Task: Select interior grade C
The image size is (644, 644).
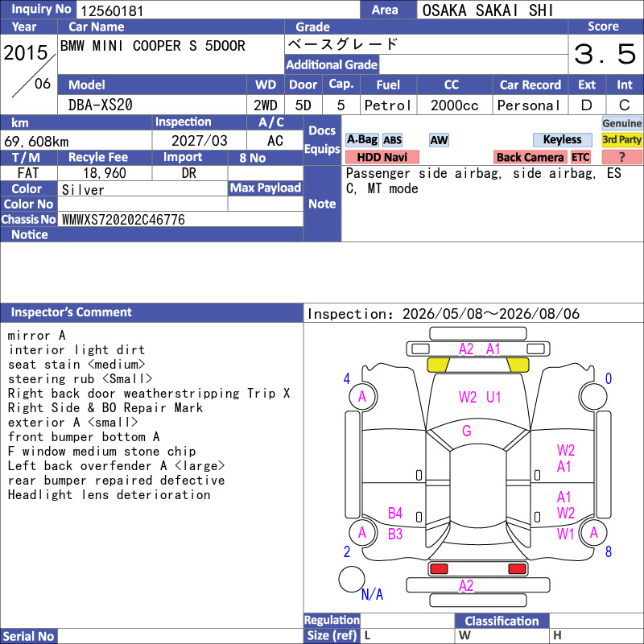Action: coord(625,105)
